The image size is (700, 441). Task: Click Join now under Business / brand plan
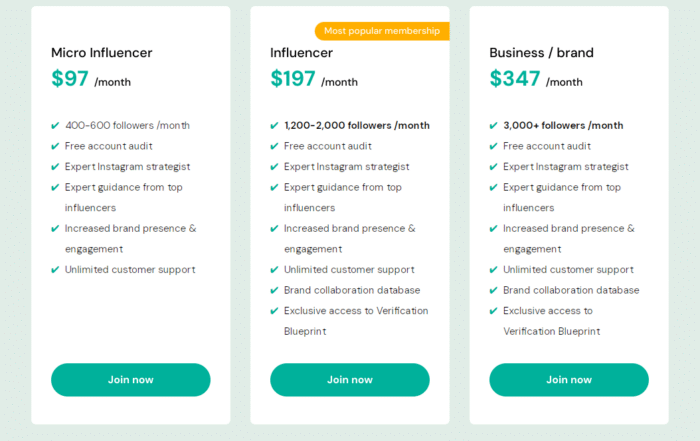568,380
